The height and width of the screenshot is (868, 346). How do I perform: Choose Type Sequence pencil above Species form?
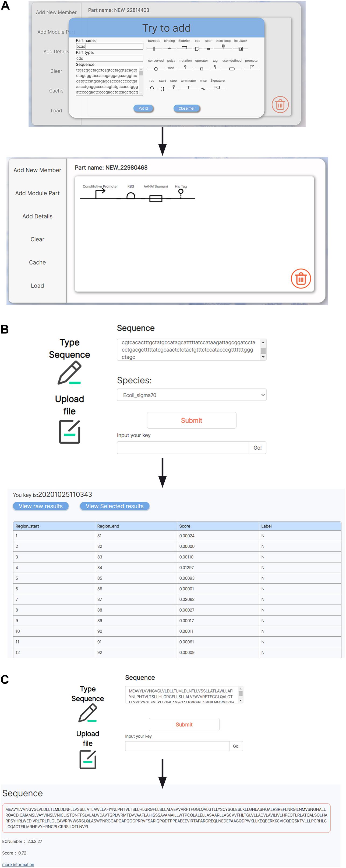69,373
